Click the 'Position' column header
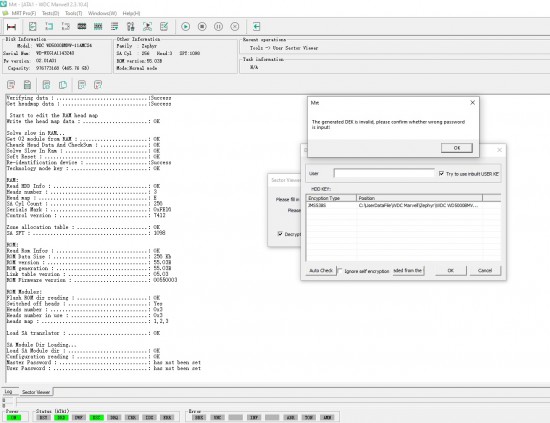This screenshot has height=423, width=550. click(420, 198)
